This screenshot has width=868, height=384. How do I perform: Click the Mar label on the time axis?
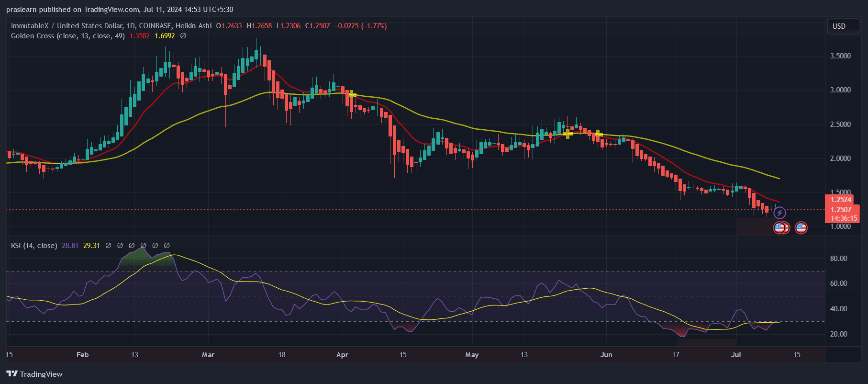(x=208, y=355)
